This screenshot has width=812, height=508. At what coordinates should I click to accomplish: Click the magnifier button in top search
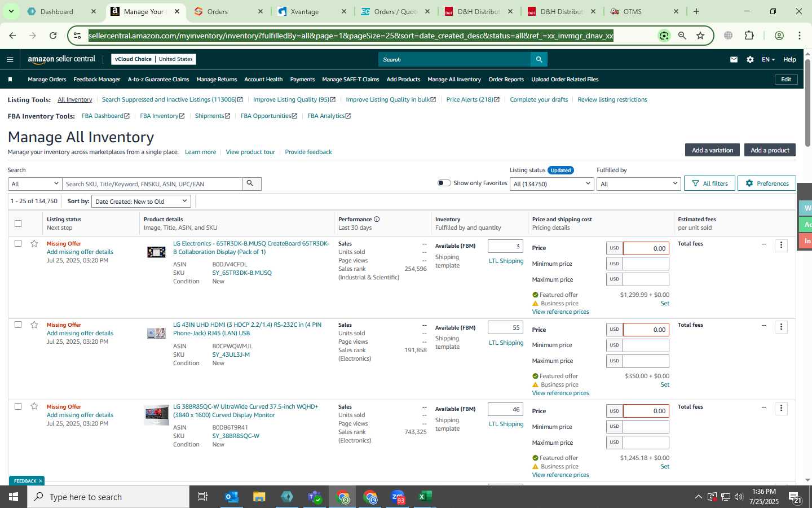539,59
